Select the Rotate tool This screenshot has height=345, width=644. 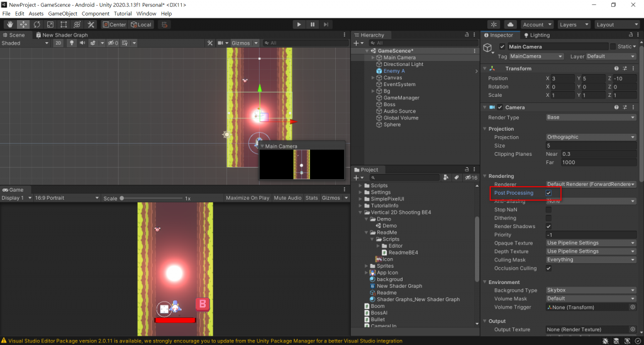[x=37, y=25]
